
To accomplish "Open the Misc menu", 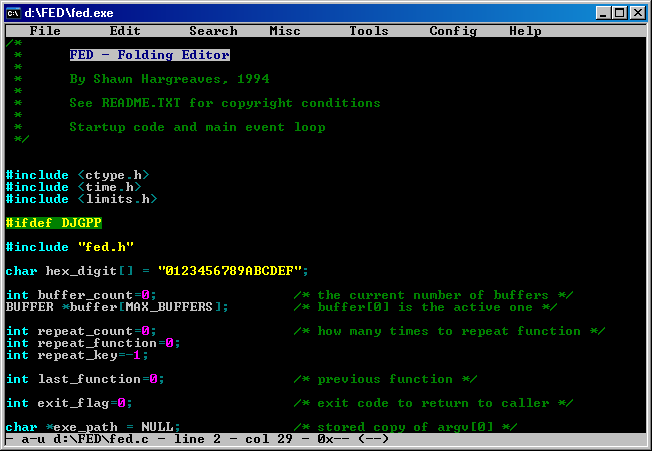I will coord(285,31).
